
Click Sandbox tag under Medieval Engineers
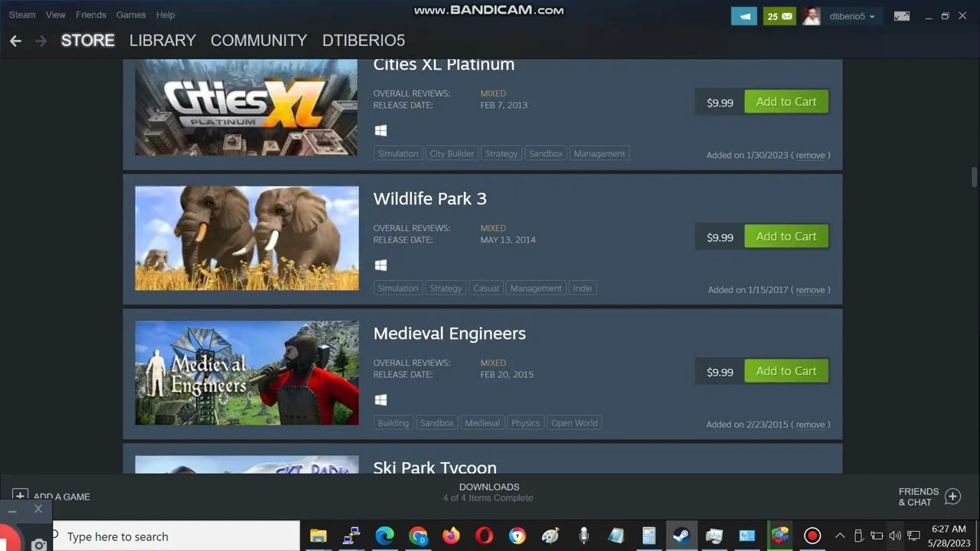[x=436, y=423]
